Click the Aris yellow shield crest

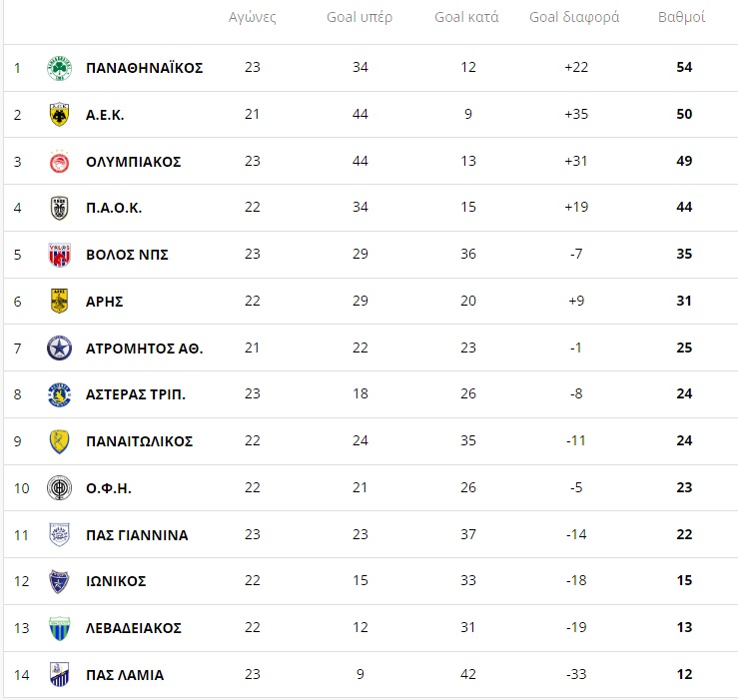point(59,302)
